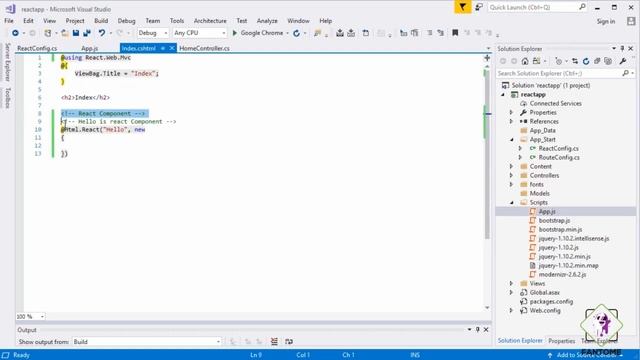
Task: Collapse the Scripts folder
Action: [x=511, y=202]
